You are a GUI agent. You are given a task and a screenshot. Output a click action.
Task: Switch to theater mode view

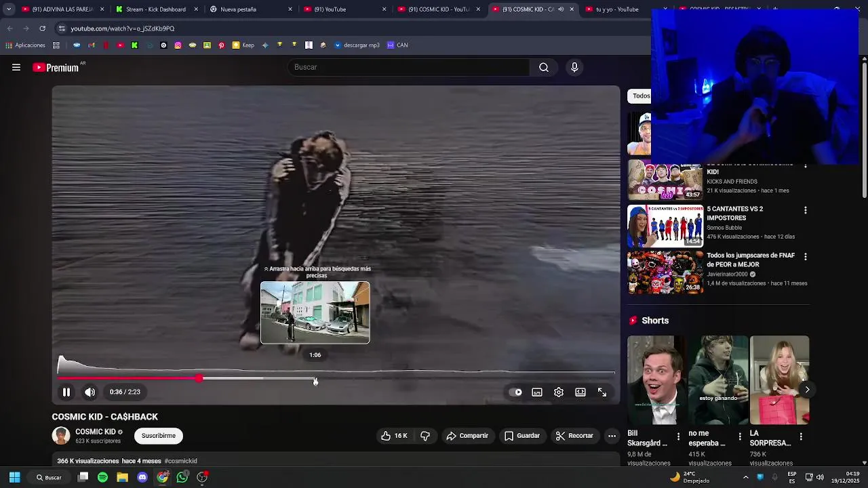(x=580, y=392)
